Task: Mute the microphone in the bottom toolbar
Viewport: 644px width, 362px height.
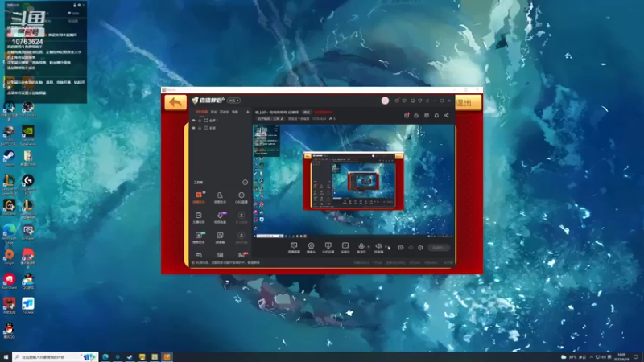Action: (x=361, y=248)
